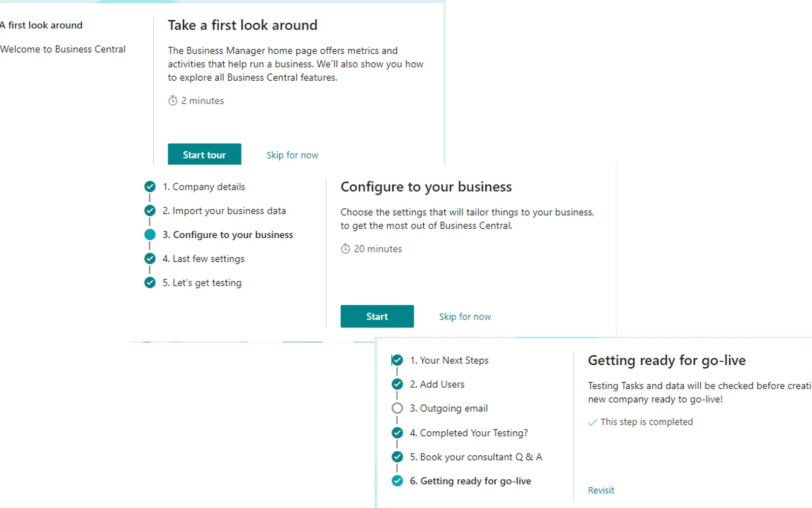This screenshot has width=812, height=508.
Task: Click the Take a first look around heading
Action: coord(243,25)
